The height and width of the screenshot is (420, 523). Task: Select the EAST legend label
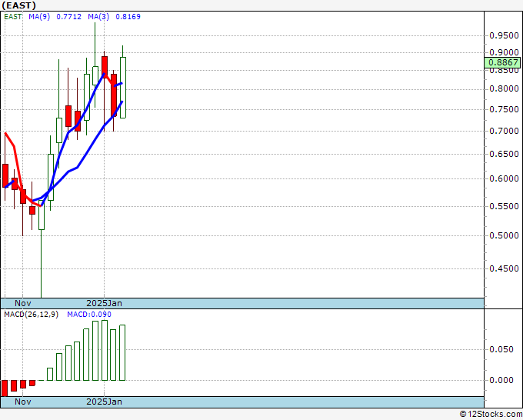coord(12,17)
